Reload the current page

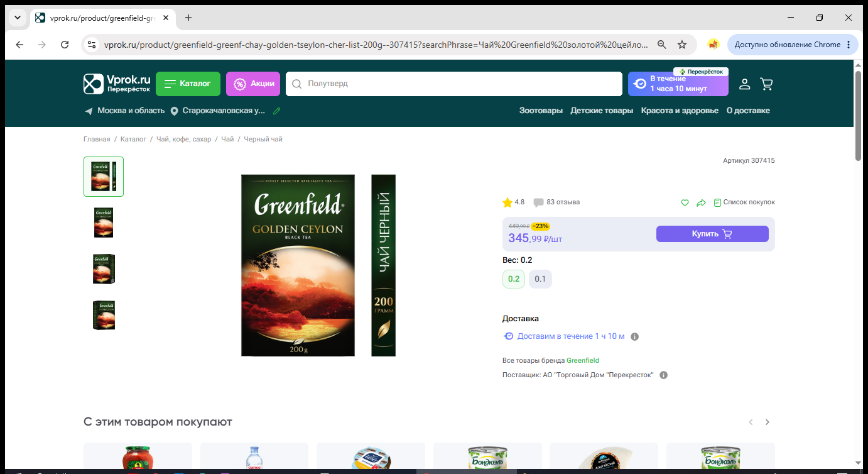[x=65, y=45]
